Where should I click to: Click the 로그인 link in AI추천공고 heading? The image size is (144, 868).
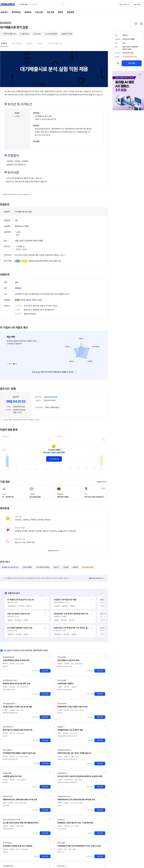7,650
